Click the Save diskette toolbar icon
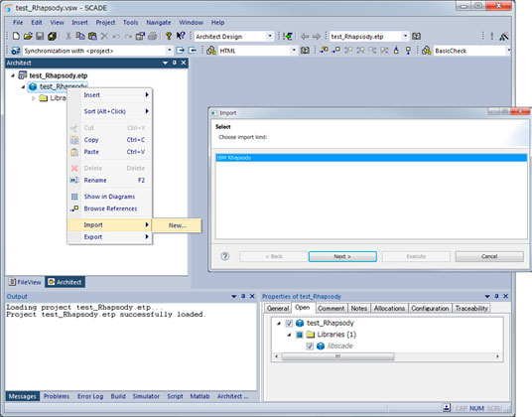 [x=40, y=36]
